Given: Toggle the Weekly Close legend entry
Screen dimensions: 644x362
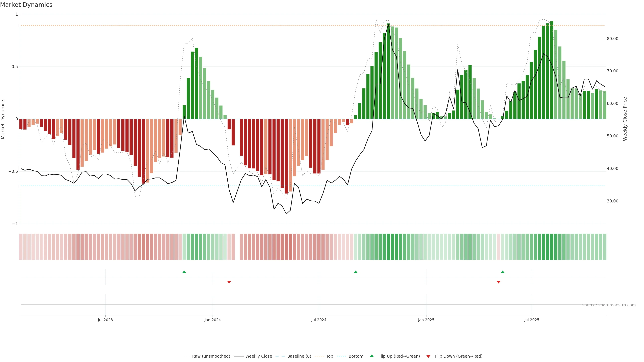Looking at the screenshot, I should coord(258,356).
